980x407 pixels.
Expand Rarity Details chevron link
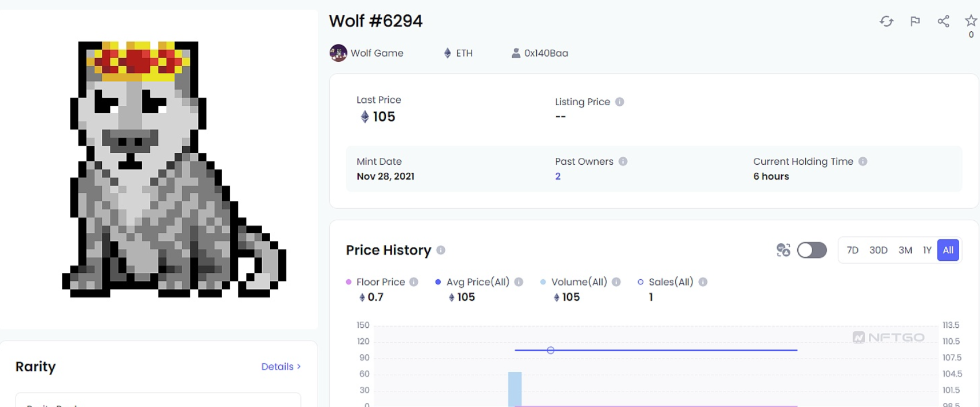281,367
